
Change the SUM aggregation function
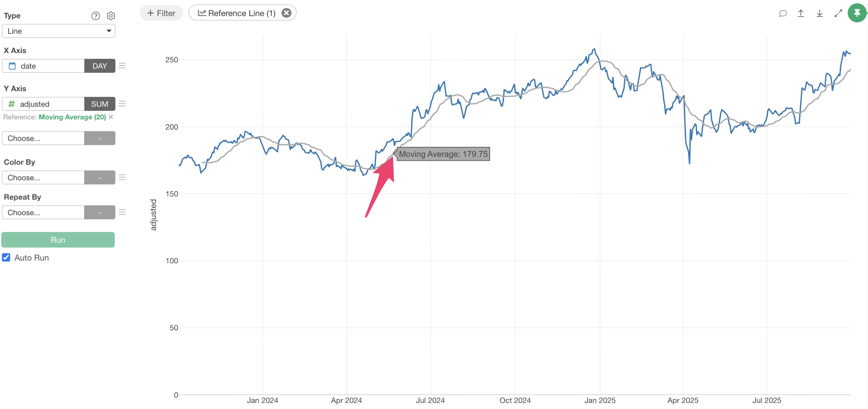[100, 104]
